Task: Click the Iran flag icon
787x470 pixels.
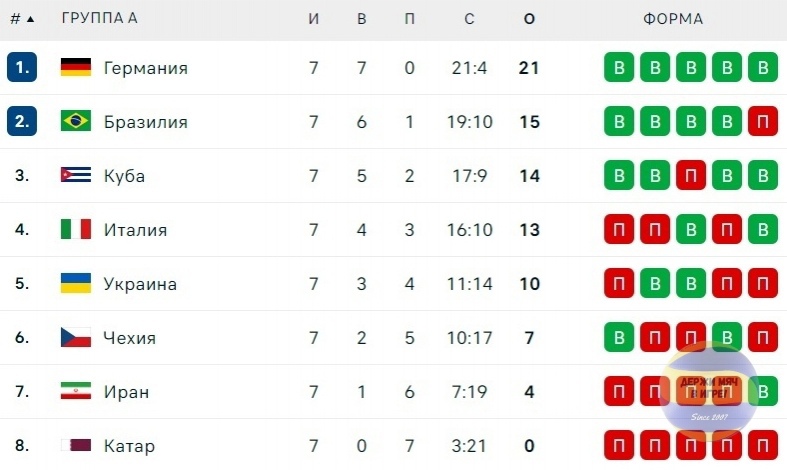Action: click(x=76, y=391)
